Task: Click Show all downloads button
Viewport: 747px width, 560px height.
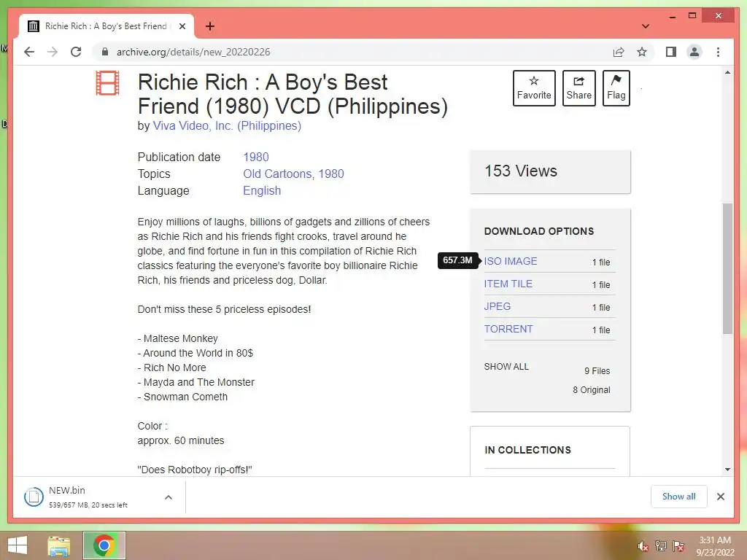Action: [x=678, y=497]
